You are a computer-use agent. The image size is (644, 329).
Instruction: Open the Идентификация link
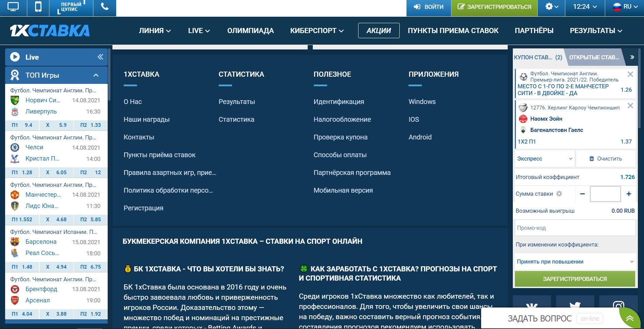tap(339, 102)
